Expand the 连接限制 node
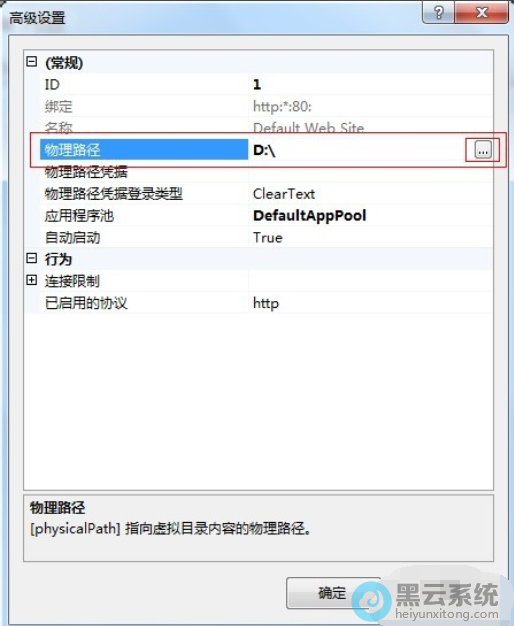Viewport: 514px width, 626px height. pos(32,280)
